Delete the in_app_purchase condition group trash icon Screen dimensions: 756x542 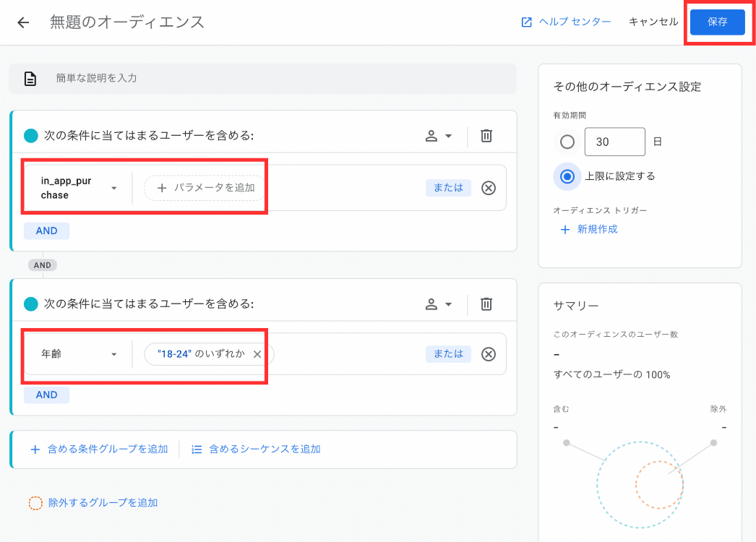coord(486,136)
